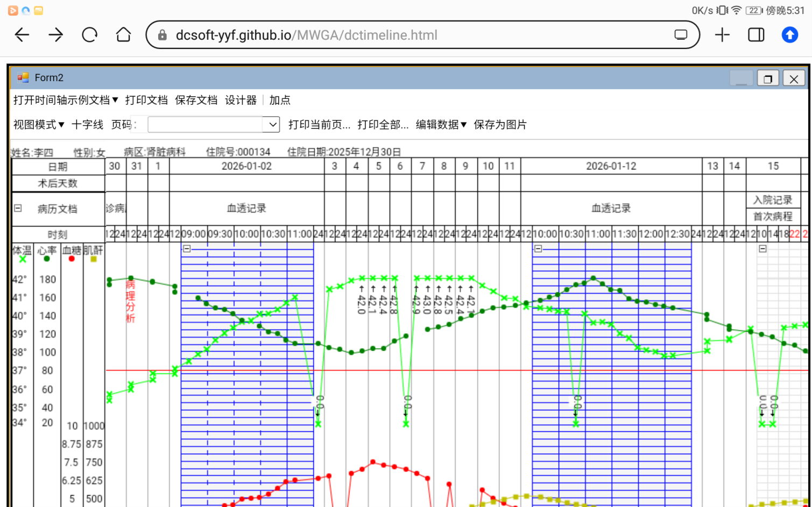The width and height of the screenshot is (812, 507).
Task: Open a new browser tab with the plus icon
Action: click(x=722, y=34)
